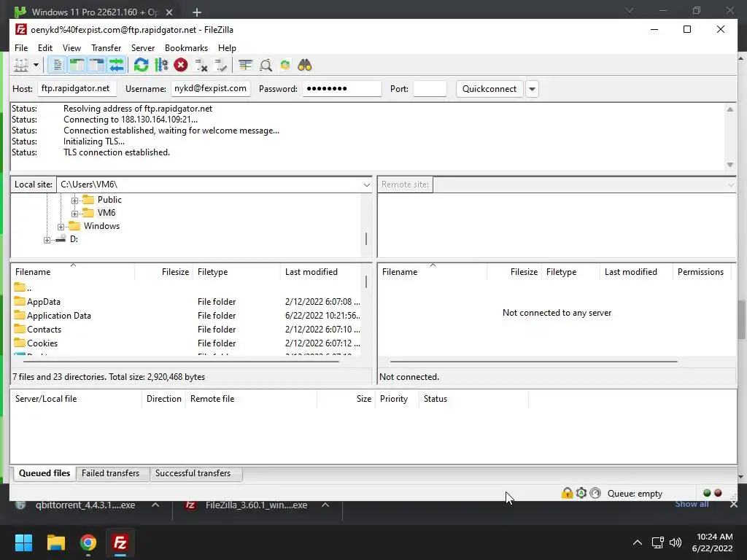The height and width of the screenshot is (560, 747).
Task: Switch to Failed transfers tab
Action: (x=111, y=473)
